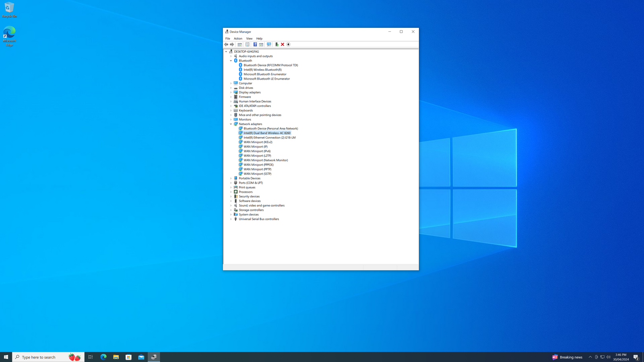The width and height of the screenshot is (644, 362).
Task: Expand Mice and other pointing devices
Action: (231, 115)
